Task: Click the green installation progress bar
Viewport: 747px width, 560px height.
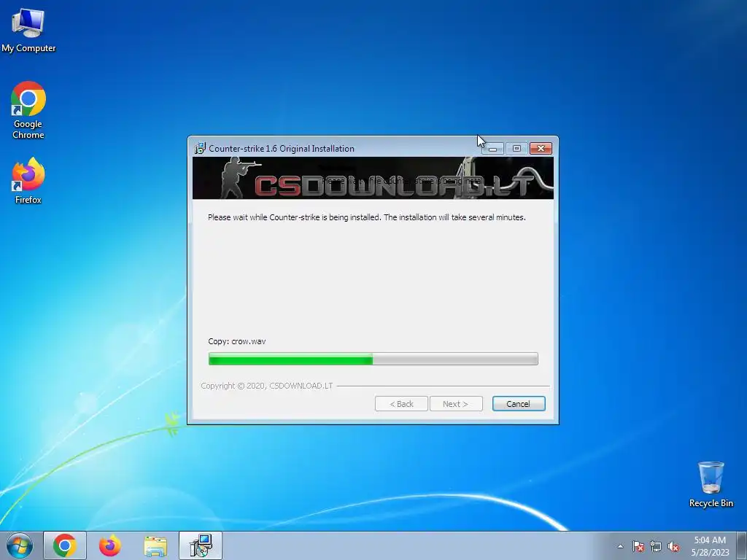Action: [373, 359]
